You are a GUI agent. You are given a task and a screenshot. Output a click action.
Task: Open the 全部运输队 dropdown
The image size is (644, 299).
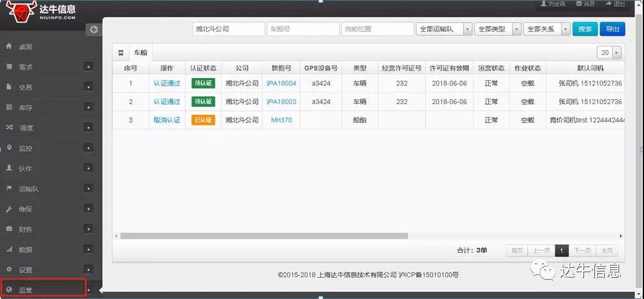pos(443,29)
